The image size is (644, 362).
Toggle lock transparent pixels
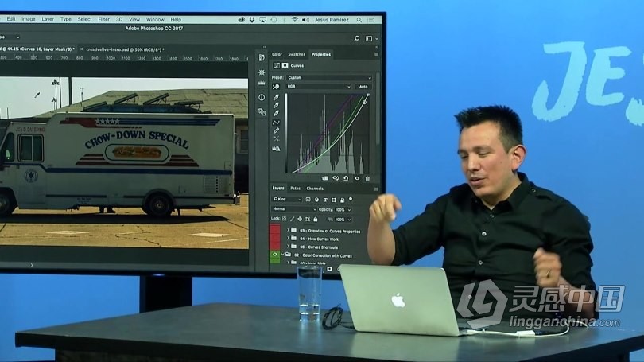[x=284, y=219]
